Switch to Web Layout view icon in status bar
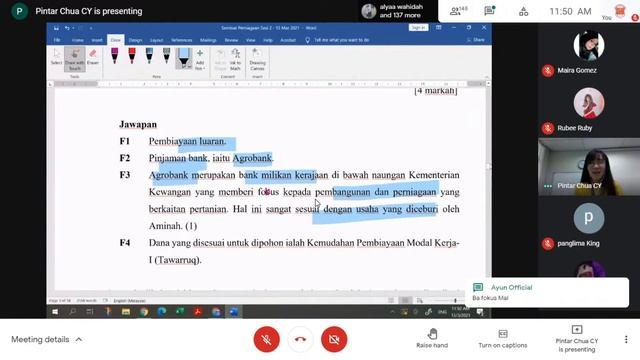Image resolution: width=640 pixels, height=360 pixels. tap(419, 300)
